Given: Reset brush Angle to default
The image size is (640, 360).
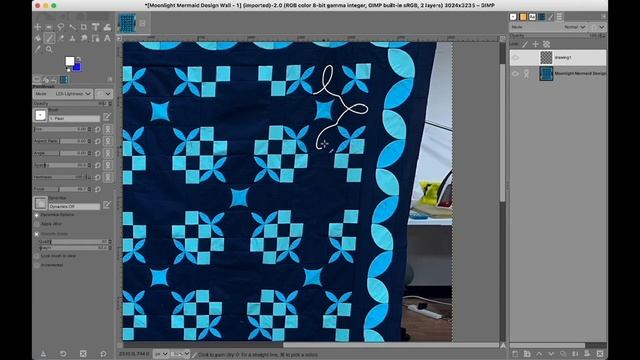Looking at the screenshot, I should (x=98, y=153).
